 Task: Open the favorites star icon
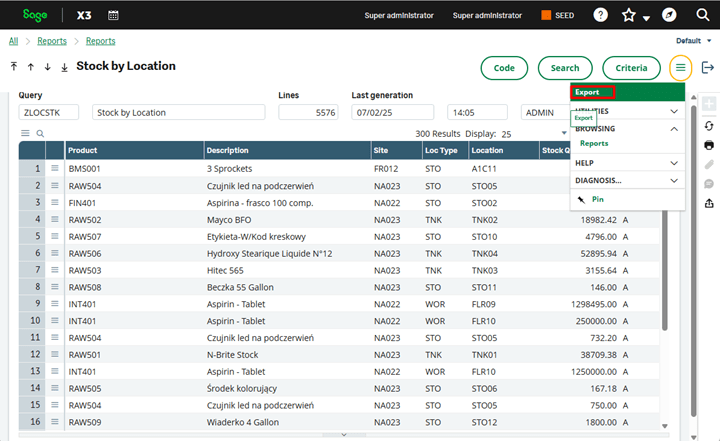(x=628, y=15)
